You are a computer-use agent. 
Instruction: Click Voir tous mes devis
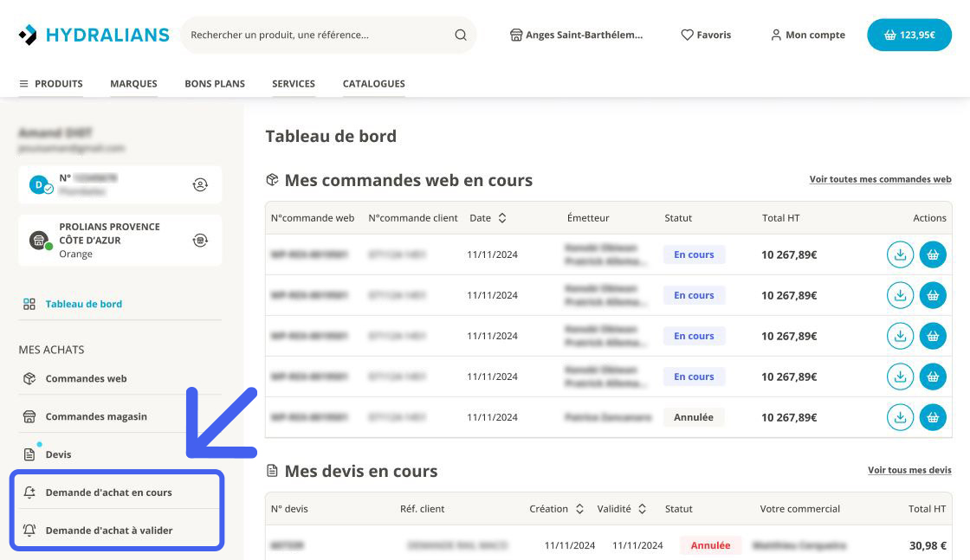click(x=909, y=470)
